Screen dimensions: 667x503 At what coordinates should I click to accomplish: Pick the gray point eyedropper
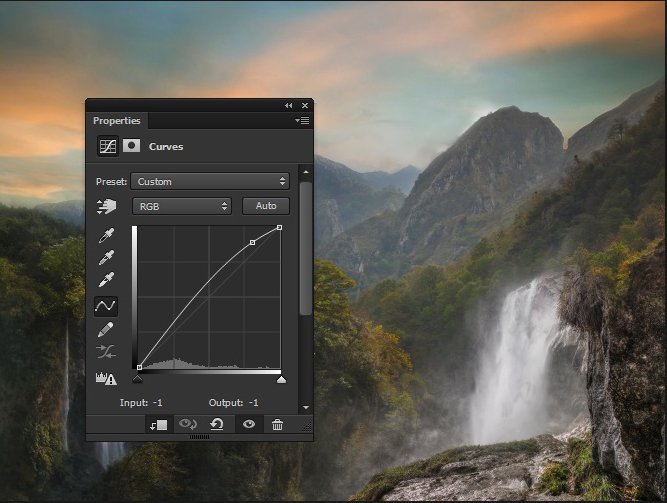click(x=105, y=258)
